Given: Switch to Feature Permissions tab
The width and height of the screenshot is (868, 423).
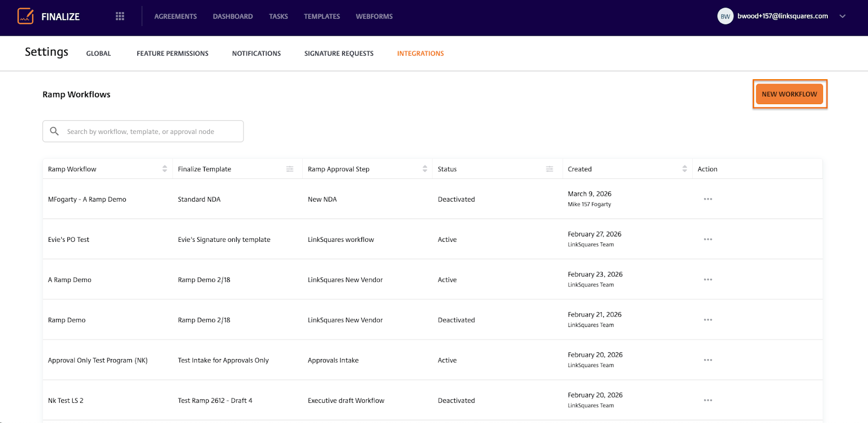Looking at the screenshot, I should click(x=173, y=54).
